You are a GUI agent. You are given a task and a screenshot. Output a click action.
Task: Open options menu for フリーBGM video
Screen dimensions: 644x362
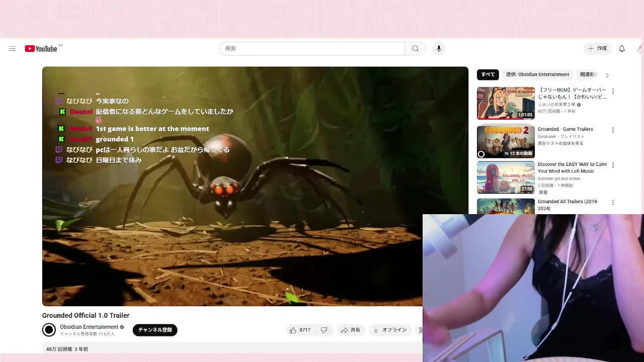(613, 91)
